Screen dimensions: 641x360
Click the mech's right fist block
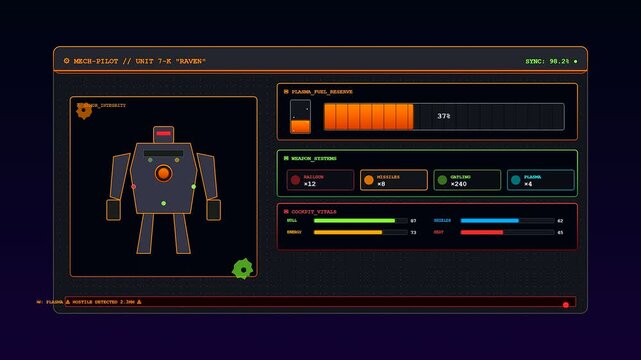click(x=214, y=210)
